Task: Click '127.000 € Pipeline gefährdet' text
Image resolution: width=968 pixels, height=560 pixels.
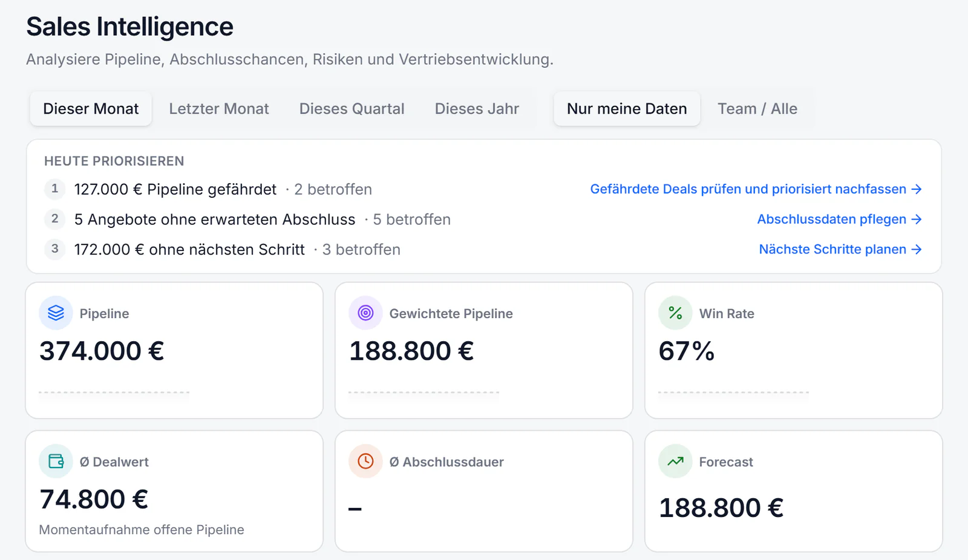Action: point(175,189)
